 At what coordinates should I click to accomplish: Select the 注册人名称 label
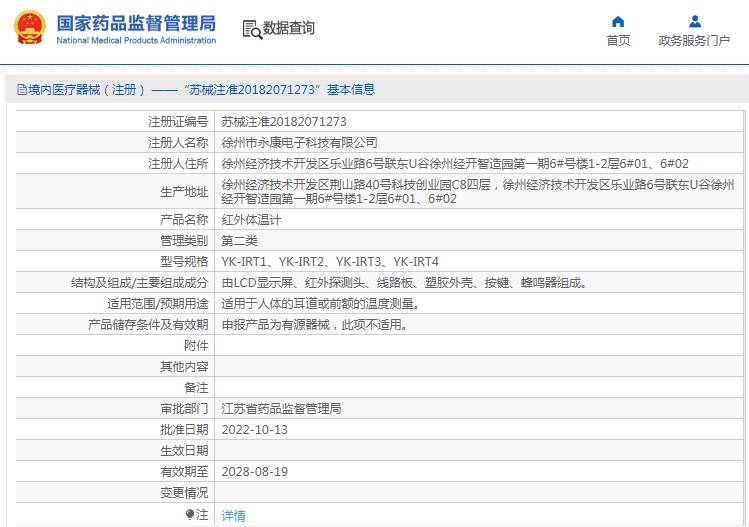(178, 143)
